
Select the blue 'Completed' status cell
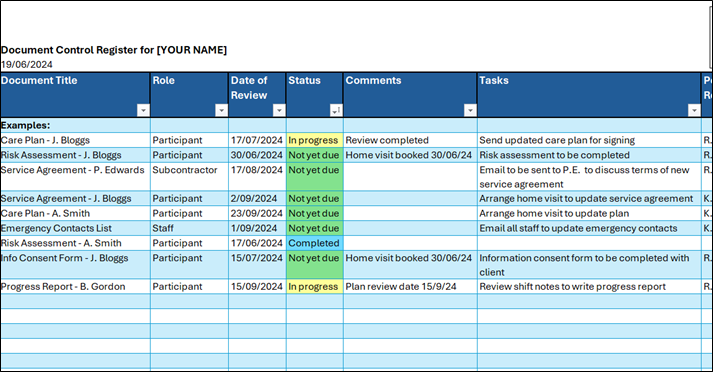point(315,243)
